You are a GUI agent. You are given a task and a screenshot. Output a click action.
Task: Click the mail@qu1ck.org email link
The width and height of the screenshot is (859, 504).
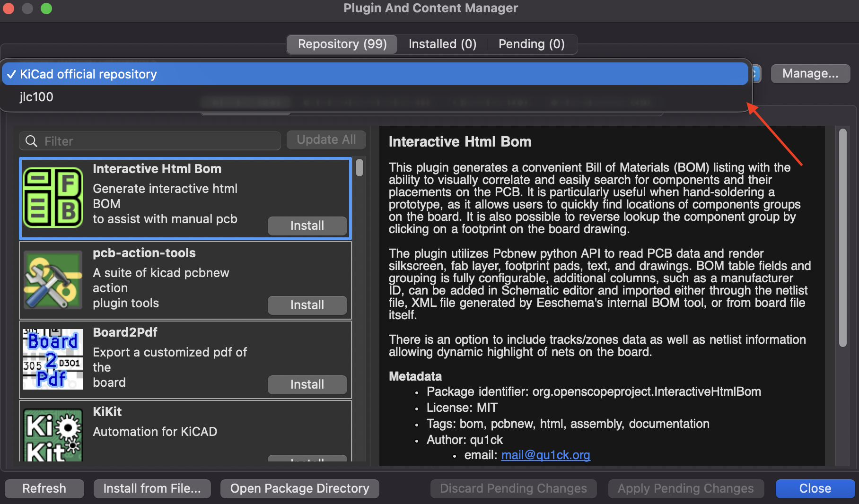coord(545,455)
